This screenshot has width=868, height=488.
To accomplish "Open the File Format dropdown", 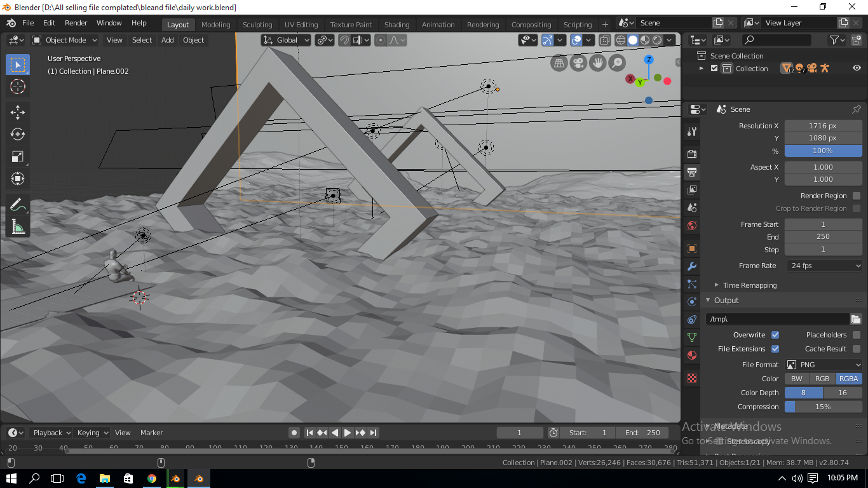I will pos(824,364).
